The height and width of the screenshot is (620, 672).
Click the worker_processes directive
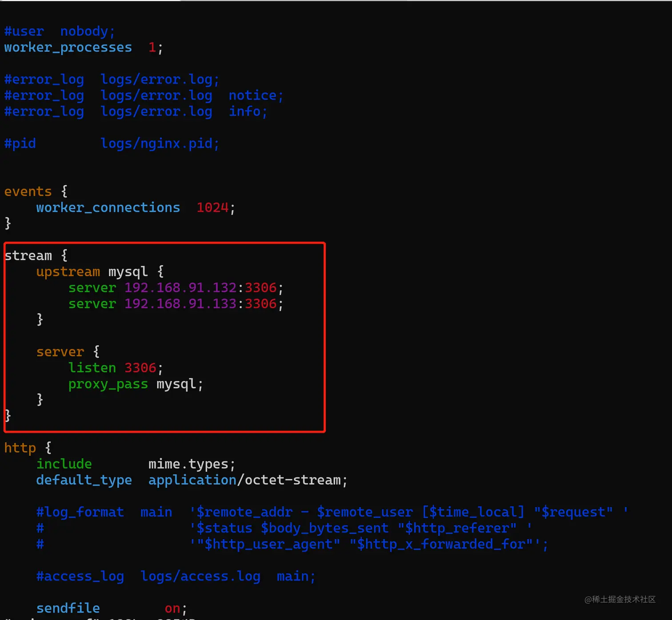[x=68, y=47]
